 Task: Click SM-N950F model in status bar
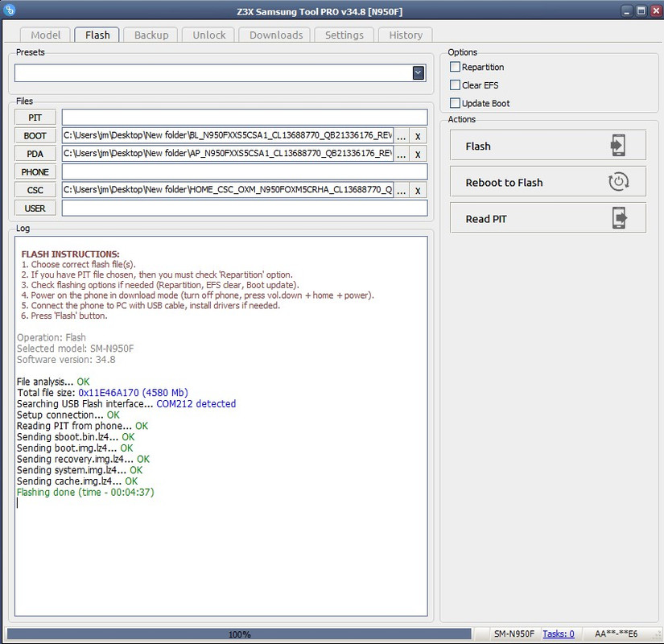(514, 634)
